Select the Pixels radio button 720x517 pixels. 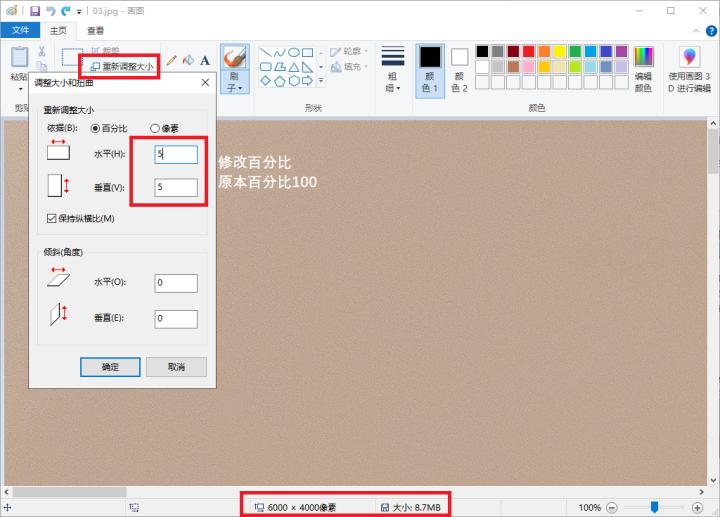click(x=155, y=128)
